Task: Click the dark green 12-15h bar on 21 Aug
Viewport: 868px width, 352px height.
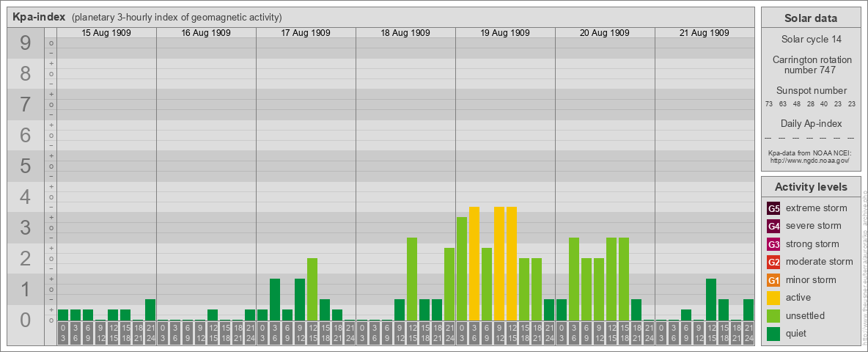Action: (711, 299)
